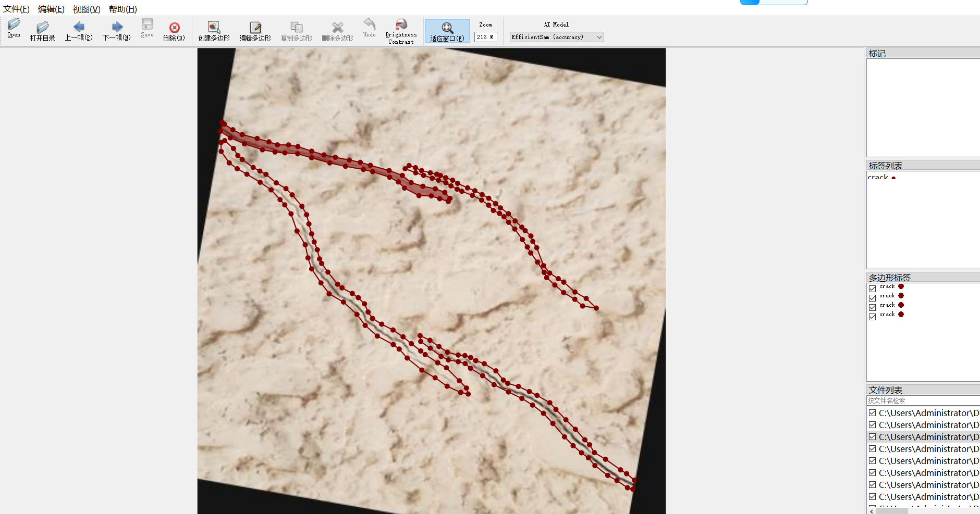Viewport: 980px width, 514px height.
Task: Toggle the last crack polygon checkbox
Action: [x=872, y=317]
